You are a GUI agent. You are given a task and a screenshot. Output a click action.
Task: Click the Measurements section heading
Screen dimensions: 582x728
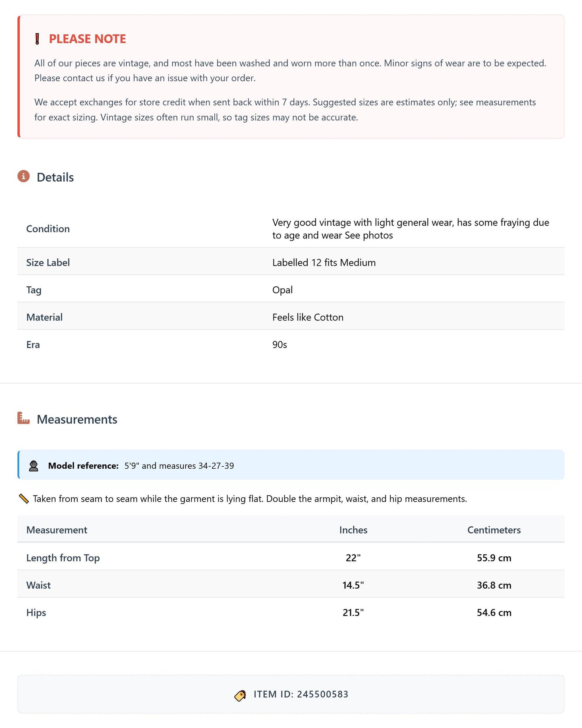point(77,420)
